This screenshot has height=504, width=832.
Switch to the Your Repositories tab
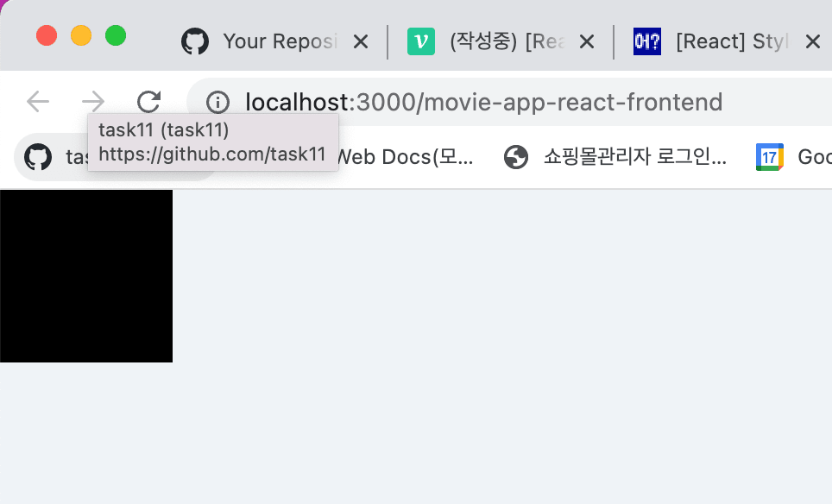[280, 41]
